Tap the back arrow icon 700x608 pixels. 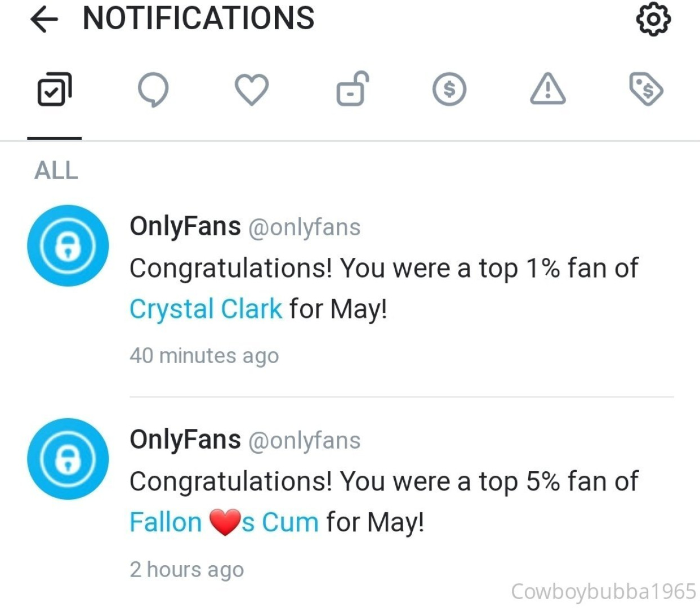coord(44,20)
